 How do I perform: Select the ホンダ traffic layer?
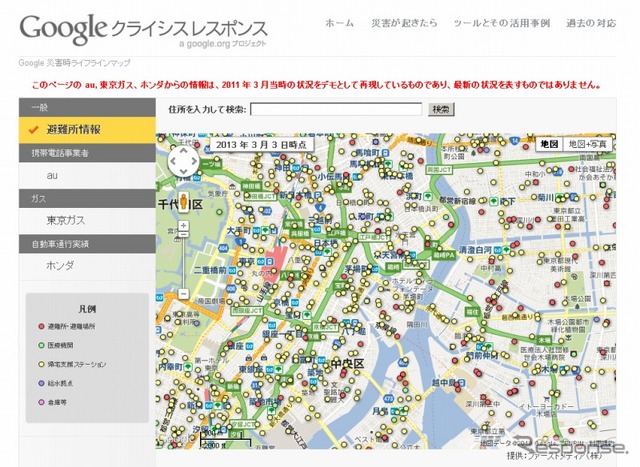(87, 266)
